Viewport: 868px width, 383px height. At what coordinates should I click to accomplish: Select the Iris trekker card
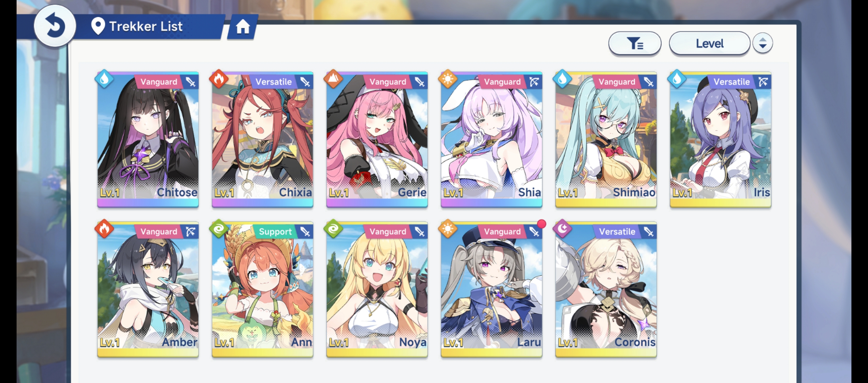[x=720, y=140]
